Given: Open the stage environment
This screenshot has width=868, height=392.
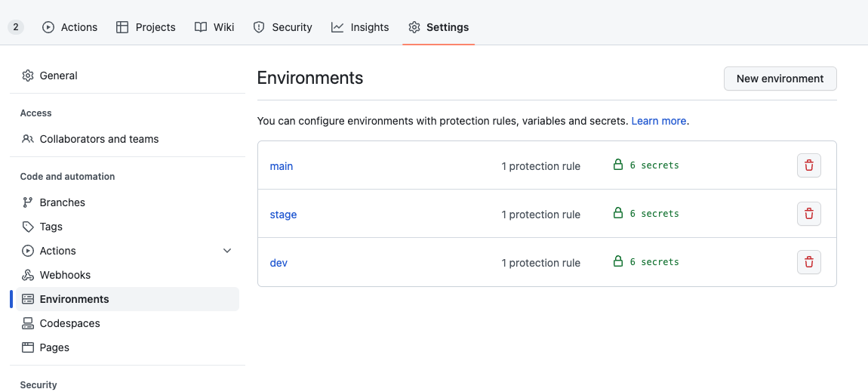Looking at the screenshot, I should [284, 215].
